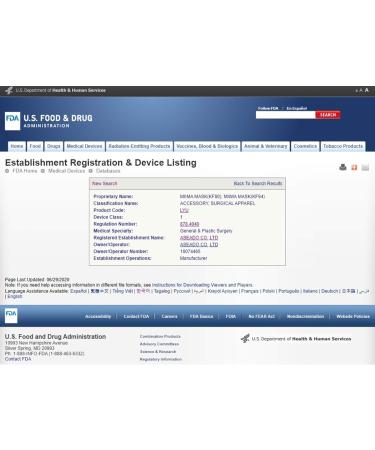Select Français language link
The height and width of the screenshot is (450, 375).
coord(250,291)
